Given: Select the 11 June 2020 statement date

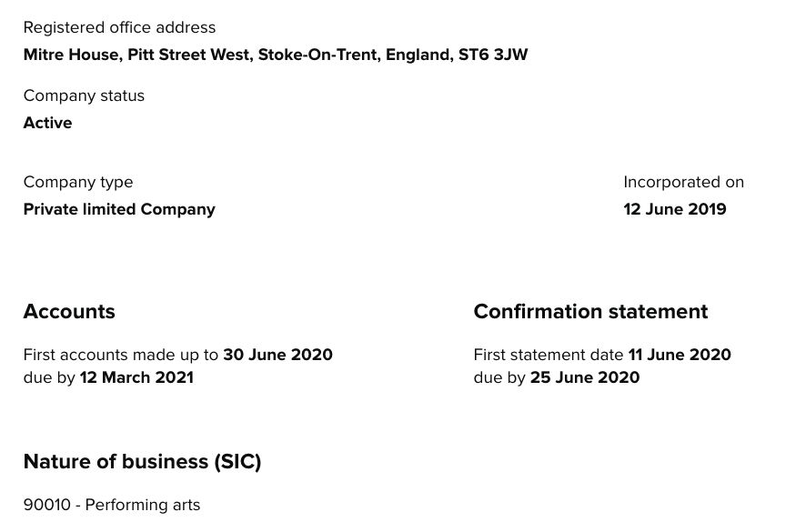Looking at the screenshot, I should (x=680, y=355).
